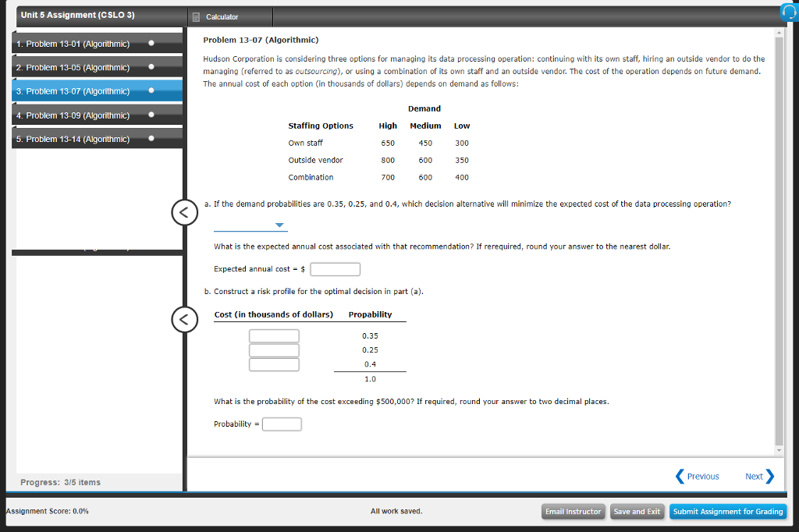The image size is (799, 532).
Task: Collapse the sidebar with the upper chevron button
Action: click(x=184, y=212)
